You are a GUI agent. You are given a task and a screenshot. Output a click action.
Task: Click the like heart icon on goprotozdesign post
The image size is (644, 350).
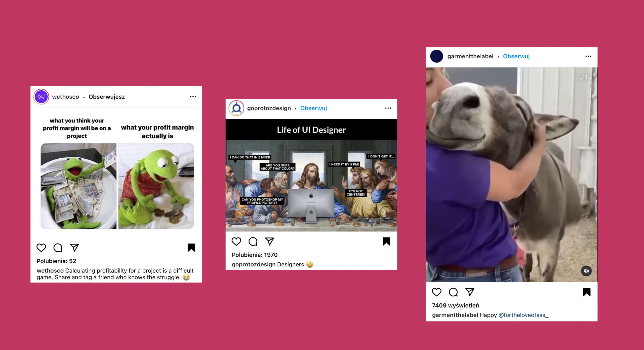(x=236, y=241)
